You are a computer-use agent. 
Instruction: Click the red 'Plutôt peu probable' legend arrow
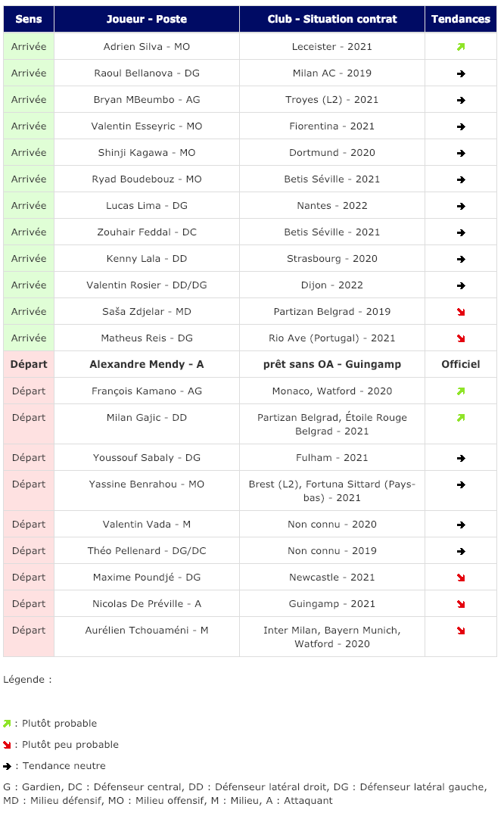coord(8,745)
